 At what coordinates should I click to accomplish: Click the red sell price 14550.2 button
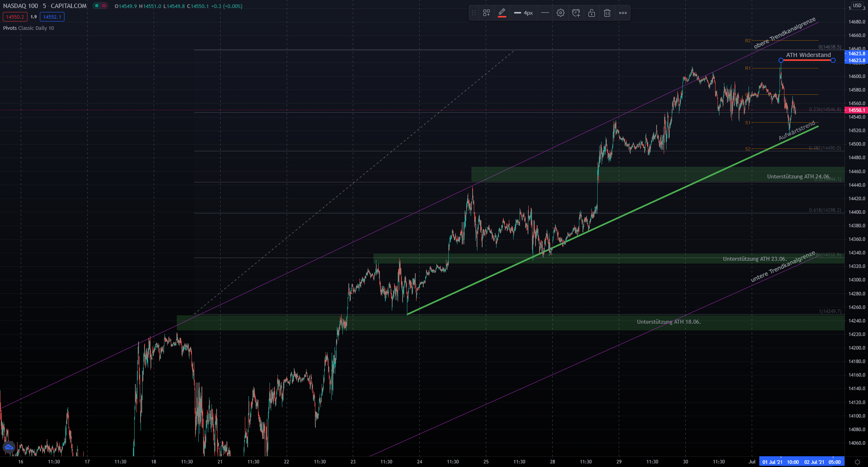point(15,17)
